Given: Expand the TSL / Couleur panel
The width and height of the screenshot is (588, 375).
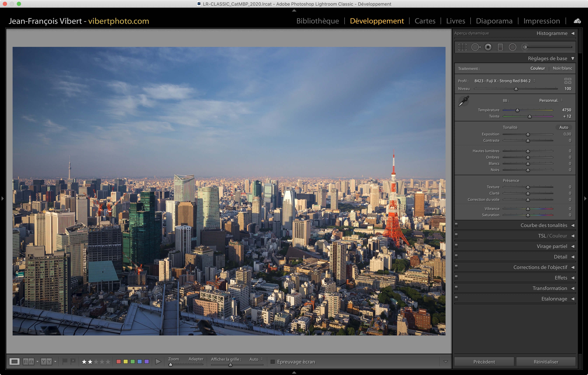Looking at the screenshot, I should click(x=552, y=236).
